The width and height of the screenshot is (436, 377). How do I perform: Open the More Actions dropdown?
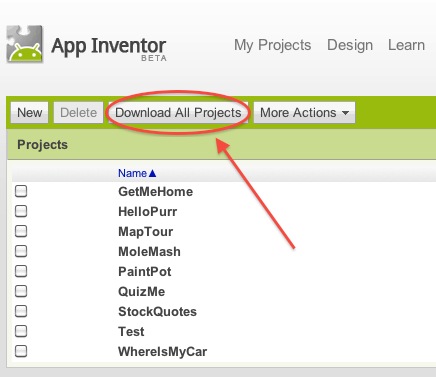coord(304,113)
